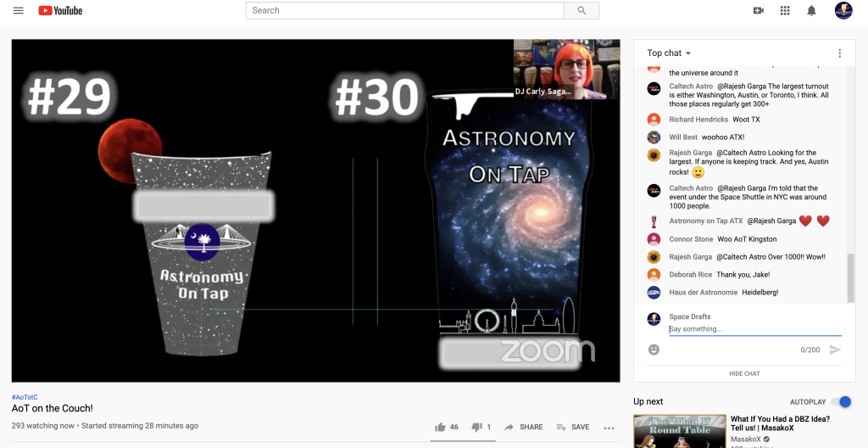Click the 'Heidelberg!' chat message
The height and width of the screenshot is (448, 868).
760,292
